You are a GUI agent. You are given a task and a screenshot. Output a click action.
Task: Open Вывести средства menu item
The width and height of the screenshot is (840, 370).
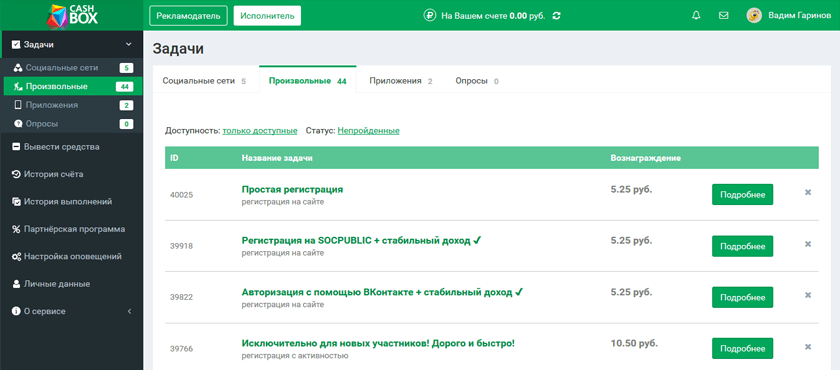tap(71, 147)
